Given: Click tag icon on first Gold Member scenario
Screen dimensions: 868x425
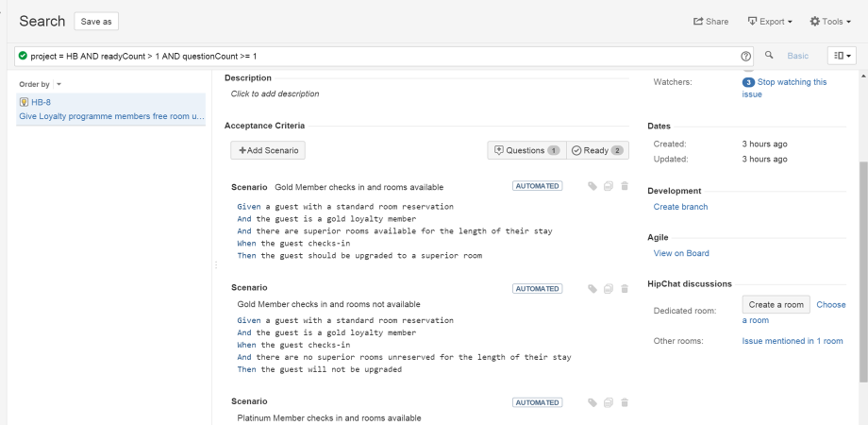Looking at the screenshot, I should click(593, 186).
